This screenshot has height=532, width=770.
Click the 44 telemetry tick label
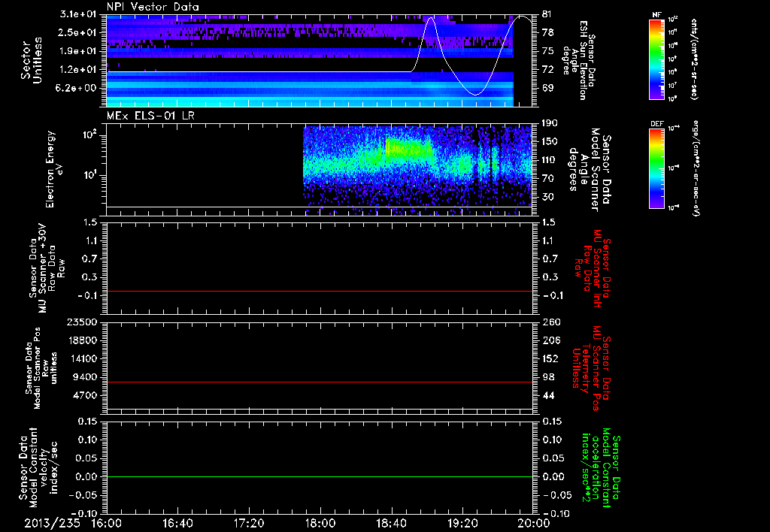(x=548, y=395)
